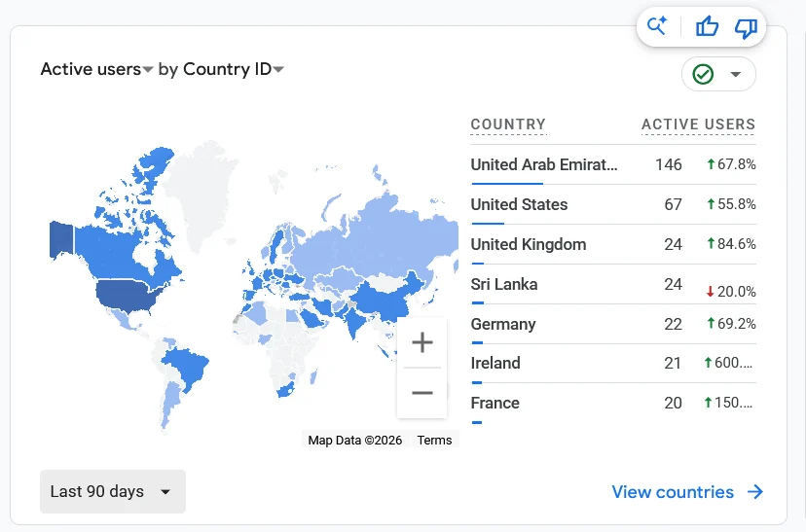The width and height of the screenshot is (806, 532).
Task: Click the truncated 150 change for France
Action: coord(733,403)
